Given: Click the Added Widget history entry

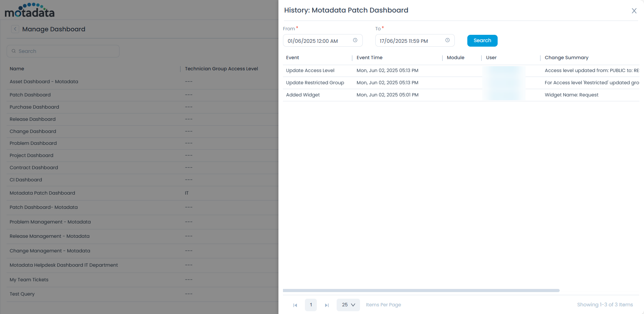Looking at the screenshot, I should 303,94.
